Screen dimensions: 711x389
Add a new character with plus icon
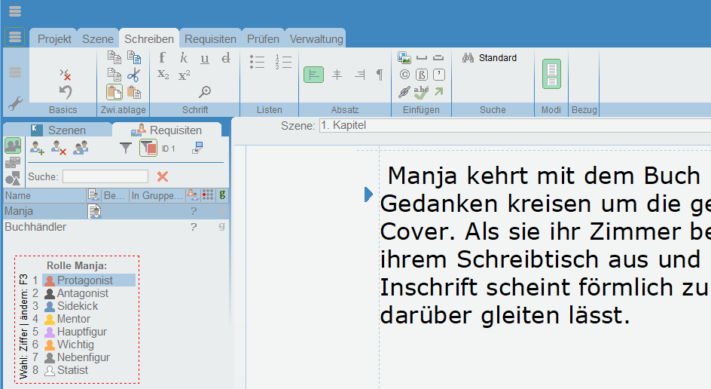click(37, 148)
